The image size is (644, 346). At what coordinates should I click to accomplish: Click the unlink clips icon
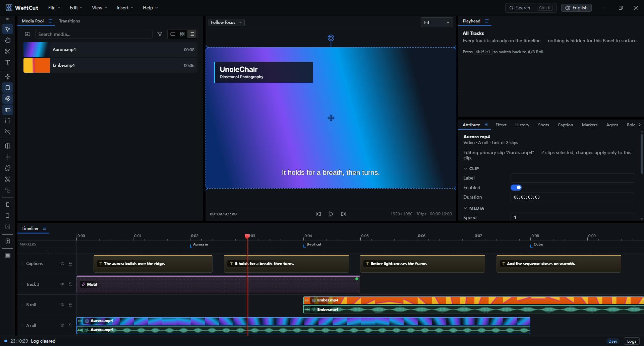tap(7, 132)
